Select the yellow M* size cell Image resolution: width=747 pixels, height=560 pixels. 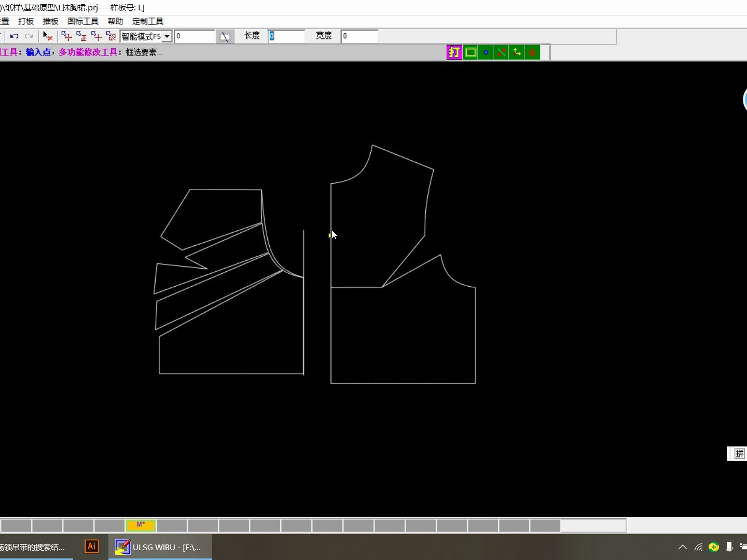[141, 525]
